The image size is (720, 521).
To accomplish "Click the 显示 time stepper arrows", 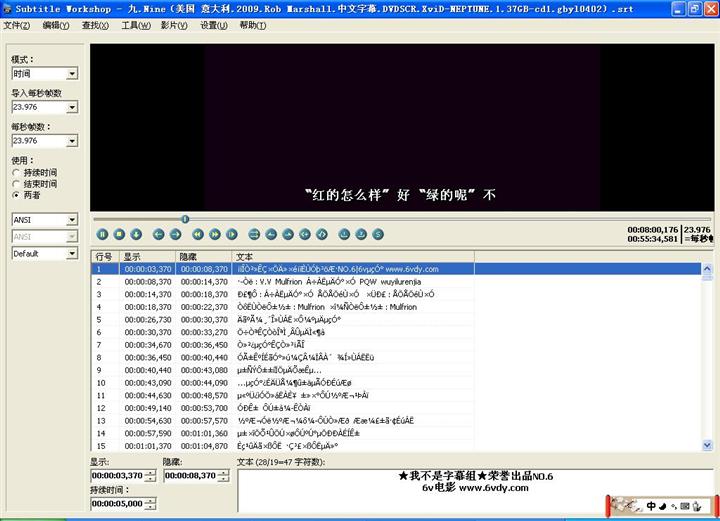I will pos(150,476).
